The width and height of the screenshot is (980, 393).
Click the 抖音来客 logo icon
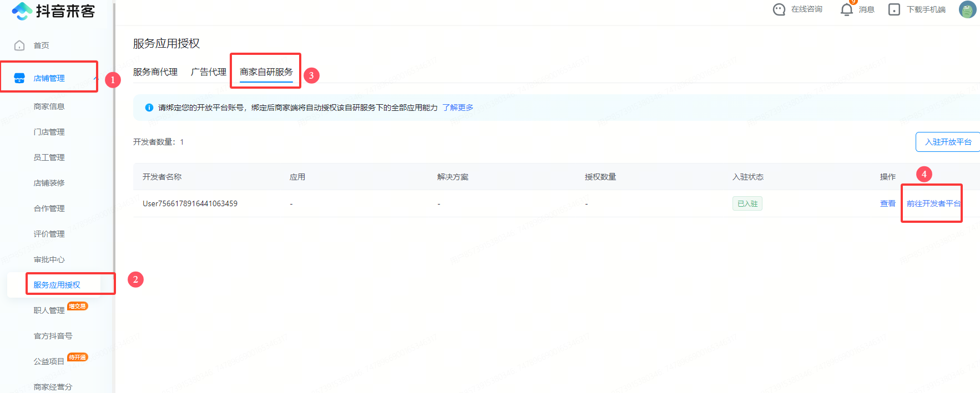22,11
